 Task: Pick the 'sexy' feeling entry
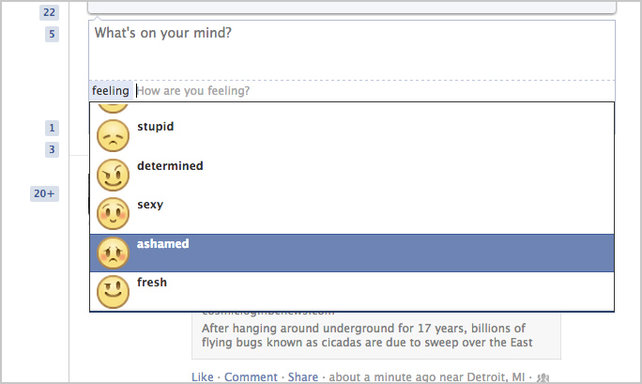pos(352,214)
